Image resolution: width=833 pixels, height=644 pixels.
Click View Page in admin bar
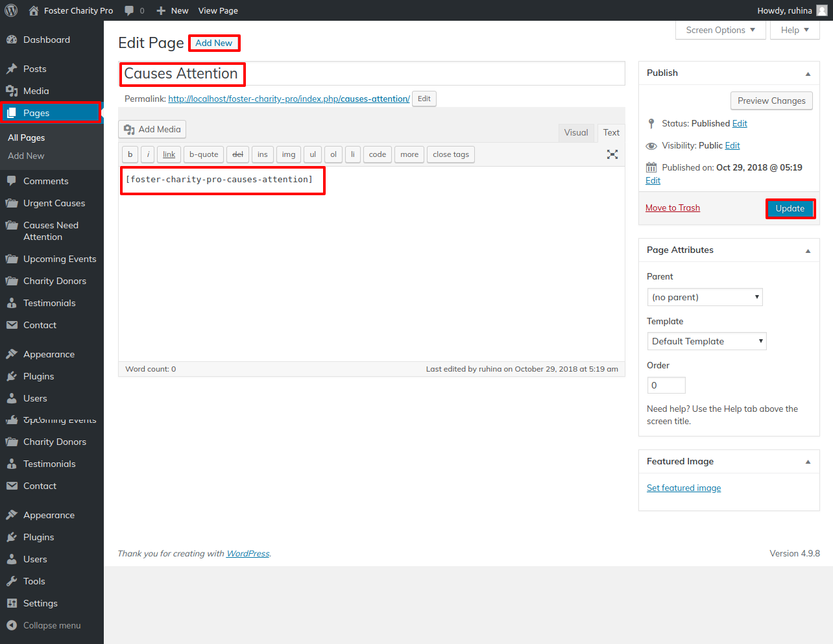point(218,10)
